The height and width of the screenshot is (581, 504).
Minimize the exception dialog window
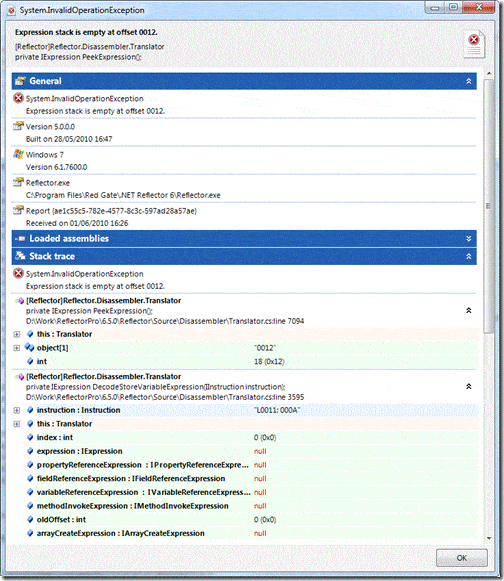435,7
